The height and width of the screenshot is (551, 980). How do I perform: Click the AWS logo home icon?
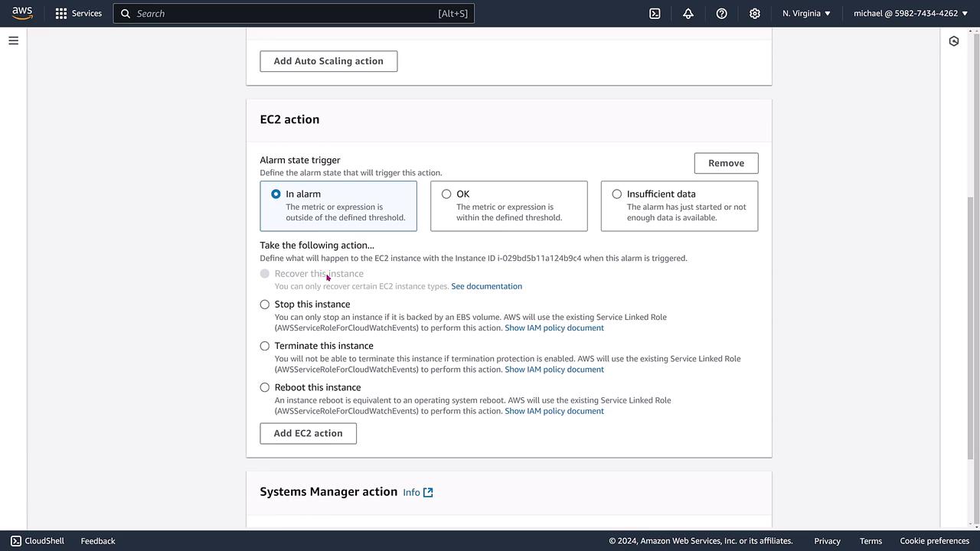coord(22,13)
